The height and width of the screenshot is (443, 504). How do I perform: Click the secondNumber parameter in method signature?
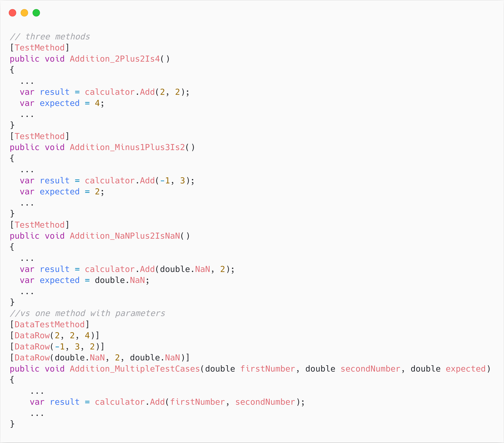tap(370, 369)
